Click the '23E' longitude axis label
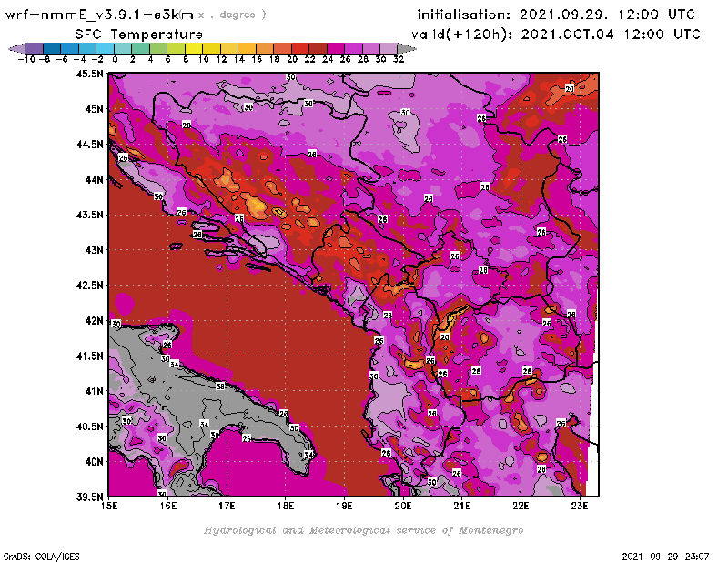728x562 pixels. pos(580,506)
